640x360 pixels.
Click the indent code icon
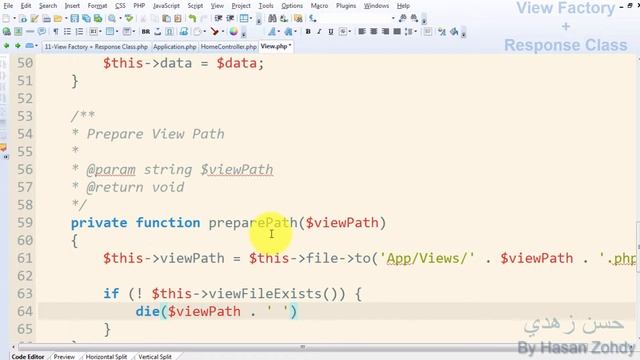pos(218,18)
